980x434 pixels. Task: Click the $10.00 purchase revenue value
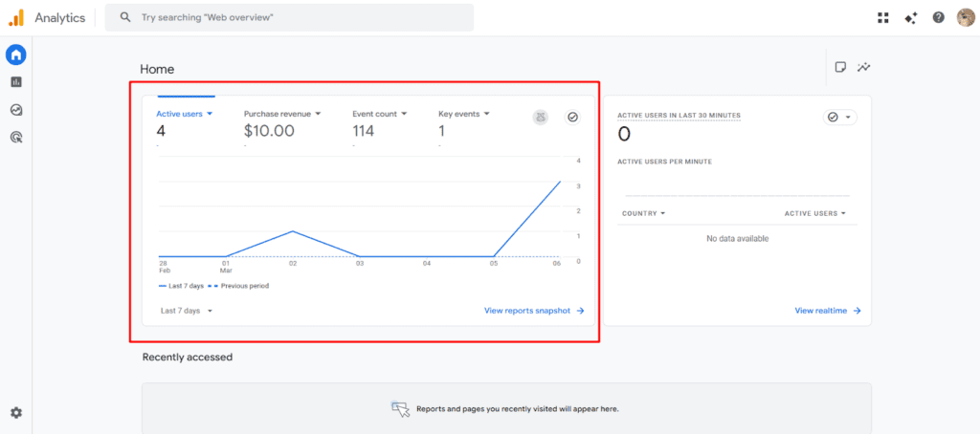pyautogui.click(x=269, y=131)
